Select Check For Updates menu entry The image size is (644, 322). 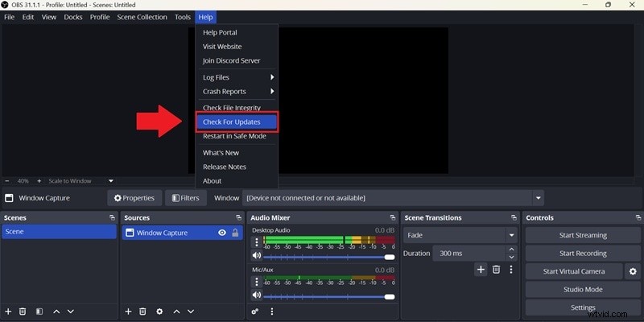(237, 122)
